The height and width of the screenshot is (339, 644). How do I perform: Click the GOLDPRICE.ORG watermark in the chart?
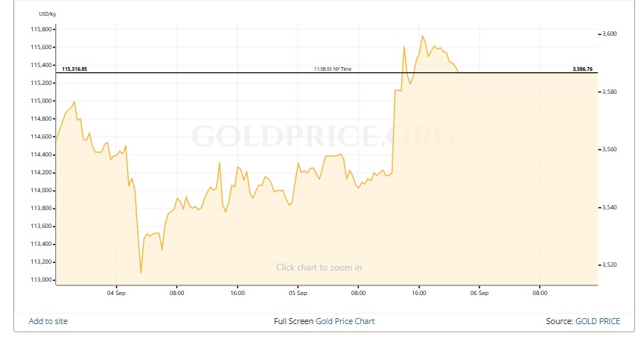(x=323, y=136)
